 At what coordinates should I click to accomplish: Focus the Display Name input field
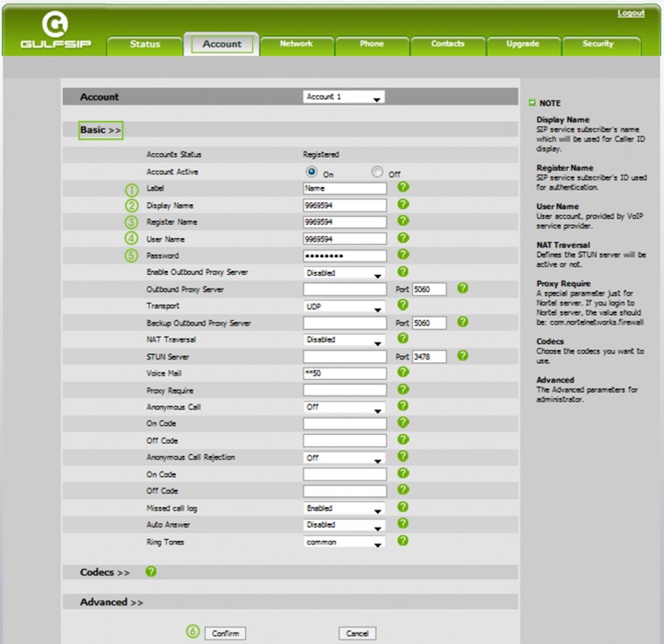(x=345, y=206)
